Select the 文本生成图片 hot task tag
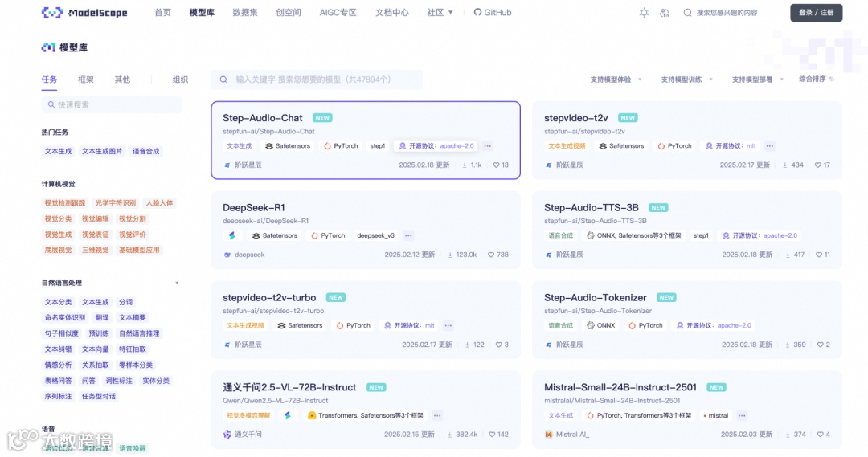868x457 pixels. 102,151
